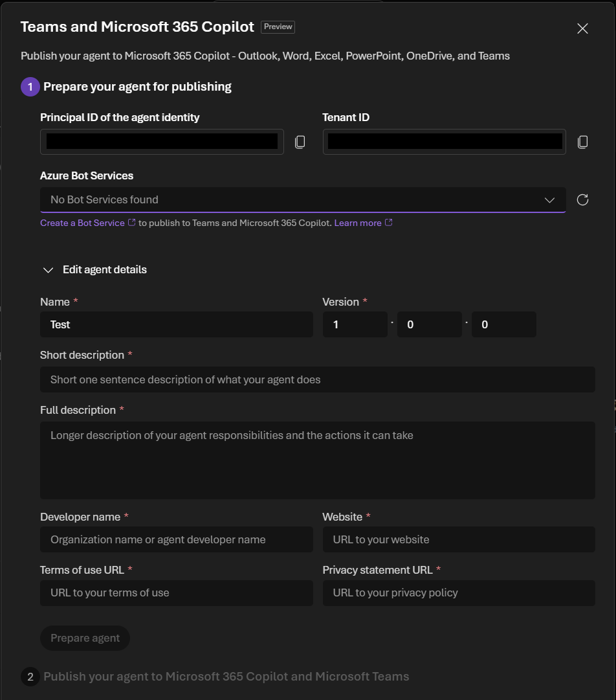Click the Azure Bot Services label
Image resolution: width=616 pixels, height=700 pixels.
click(x=87, y=176)
